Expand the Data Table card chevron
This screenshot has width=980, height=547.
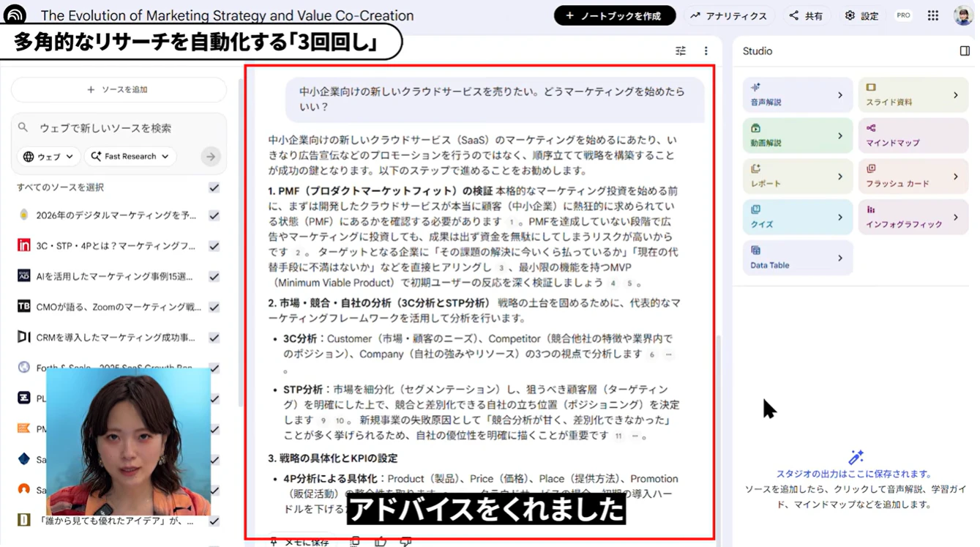[x=840, y=258]
